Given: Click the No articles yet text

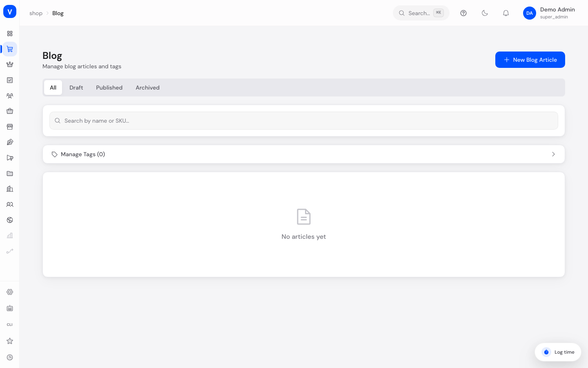Looking at the screenshot, I should 304,237.
